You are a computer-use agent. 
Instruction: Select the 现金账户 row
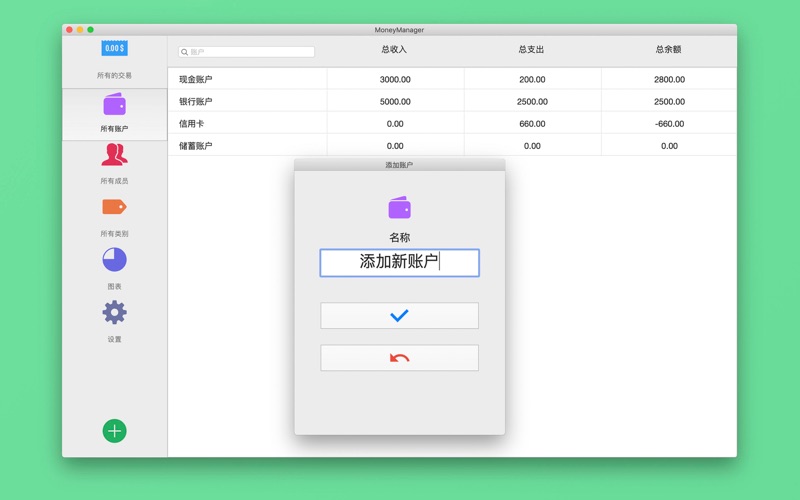[452, 79]
